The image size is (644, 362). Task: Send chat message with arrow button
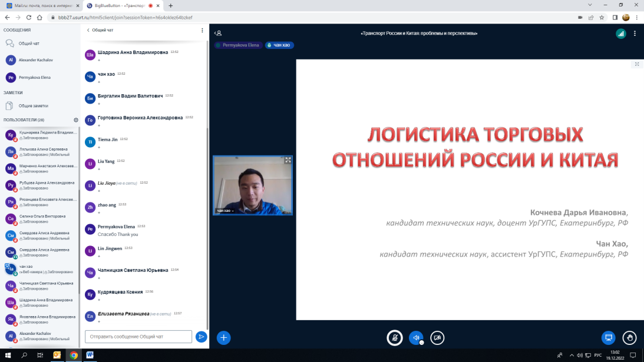pos(202,337)
